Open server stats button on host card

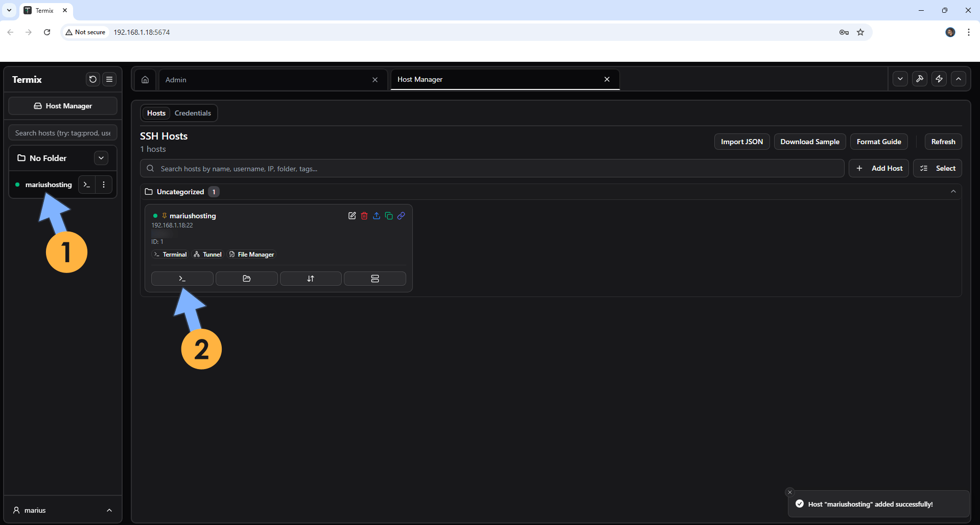tap(375, 279)
